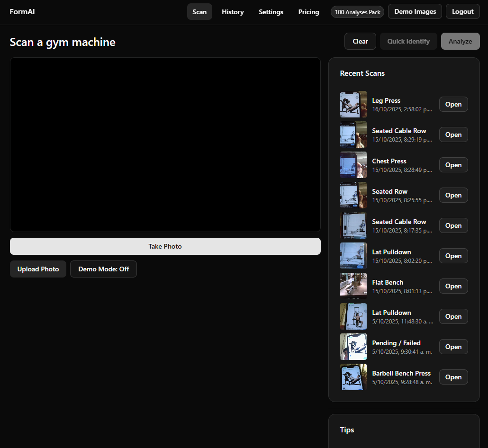Select the 'Barbell Bench Press' title text

tap(401, 373)
